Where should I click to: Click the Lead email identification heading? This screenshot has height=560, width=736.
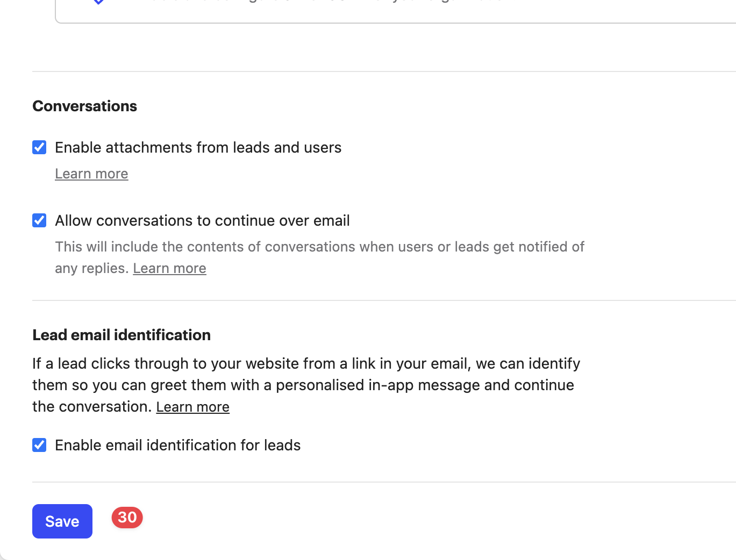(x=122, y=335)
